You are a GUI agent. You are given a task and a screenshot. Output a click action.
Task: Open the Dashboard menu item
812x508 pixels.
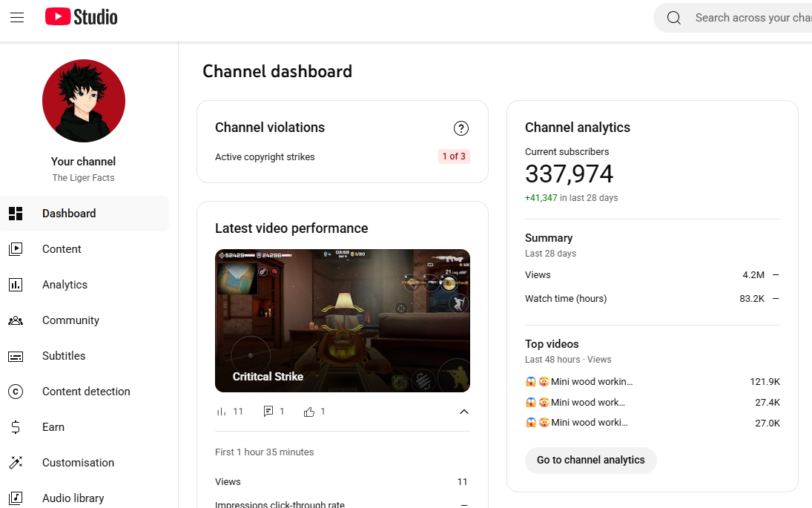85,214
